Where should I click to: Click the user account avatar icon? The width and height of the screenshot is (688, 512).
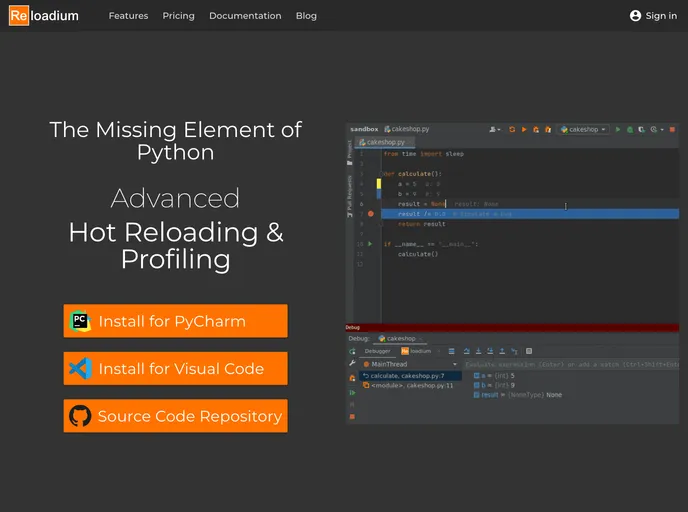click(635, 16)
